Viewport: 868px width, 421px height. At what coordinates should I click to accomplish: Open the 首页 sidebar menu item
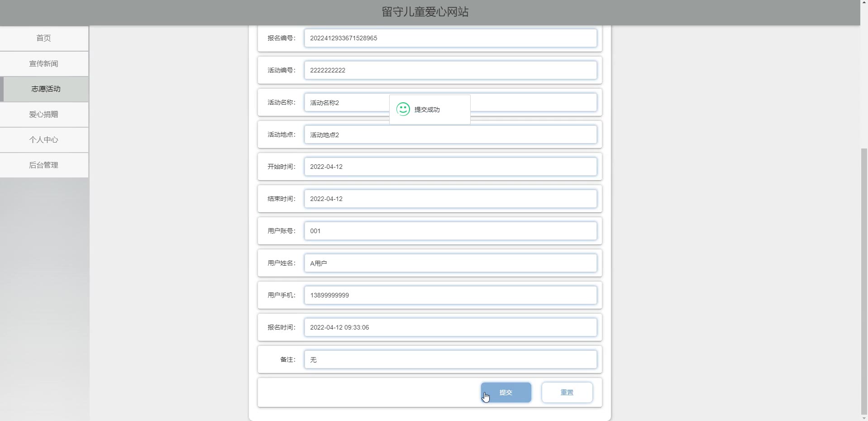point(44,38)
